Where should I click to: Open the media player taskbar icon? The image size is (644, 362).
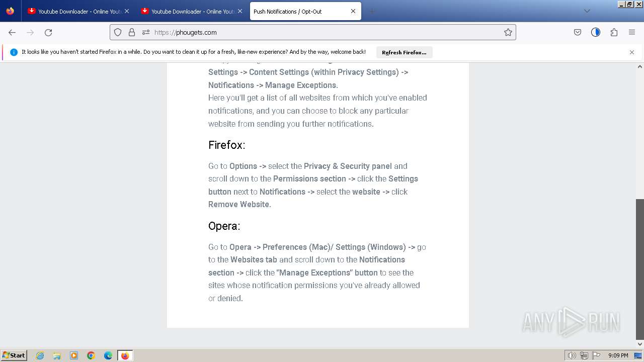pos(74,355)
